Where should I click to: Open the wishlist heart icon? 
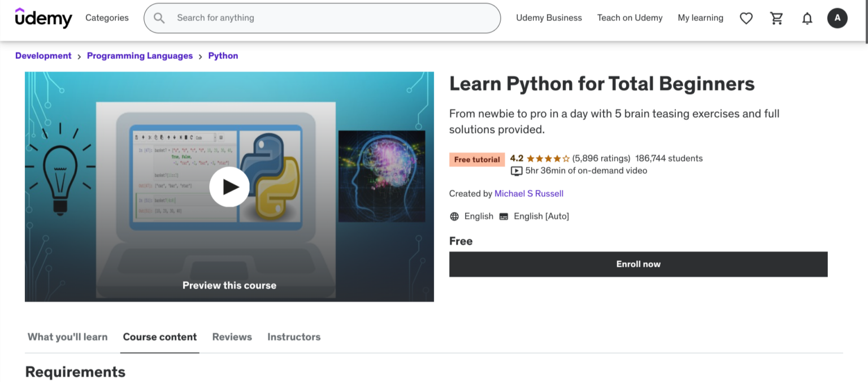[746, 18]
